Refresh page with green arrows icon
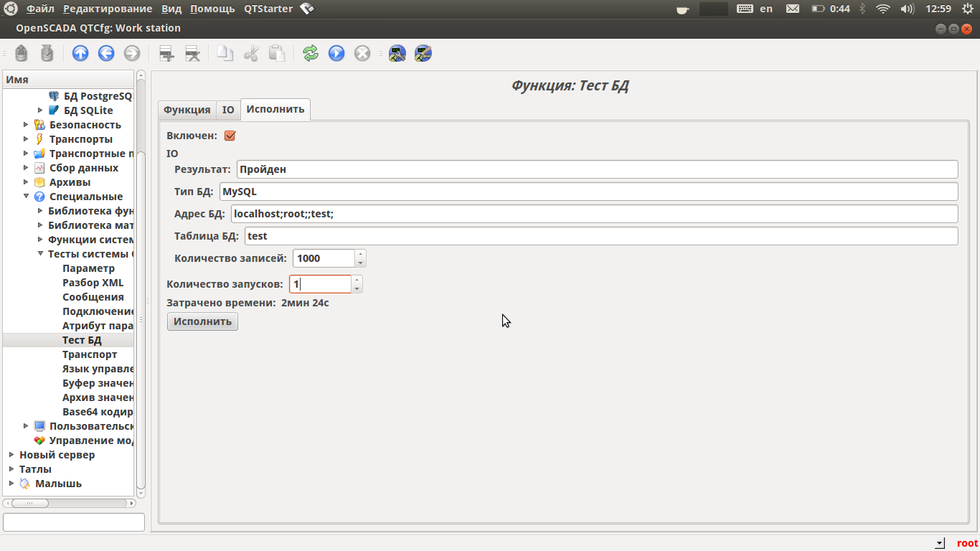The width and height of the screenshot is (980, 551). 311,53
